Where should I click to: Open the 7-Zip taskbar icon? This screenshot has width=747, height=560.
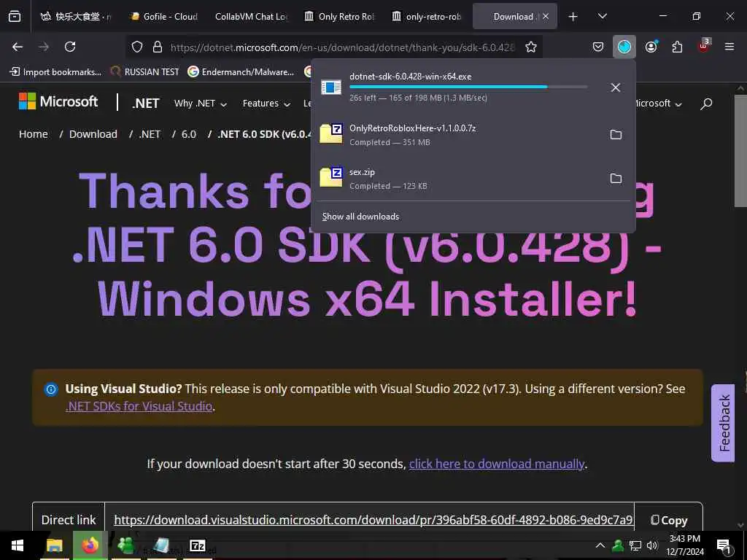pos(197,545)
